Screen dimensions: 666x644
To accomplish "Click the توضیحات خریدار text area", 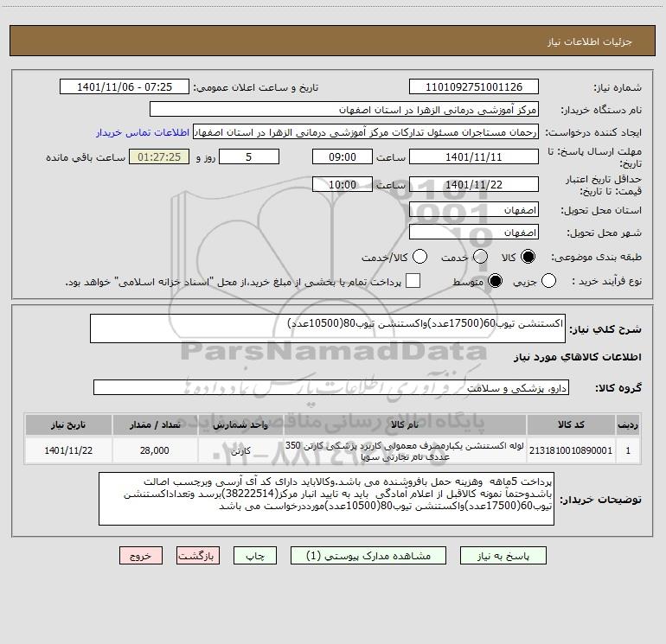I will coord(326,499).
